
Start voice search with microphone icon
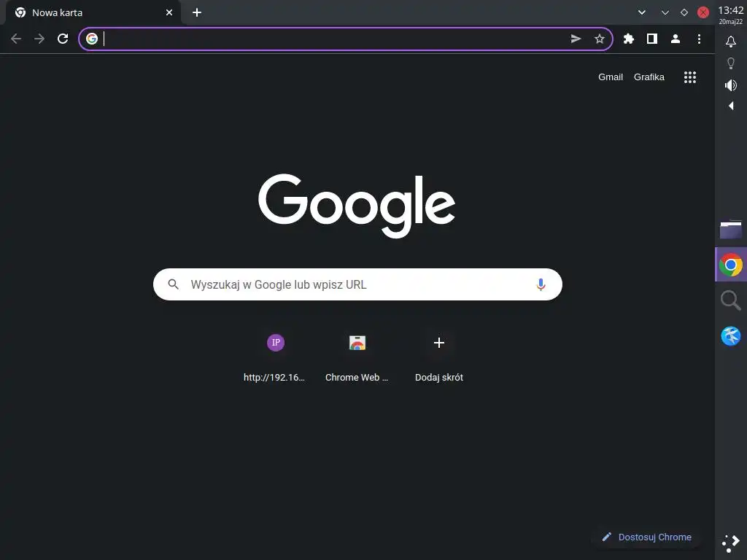click(541, 284)
